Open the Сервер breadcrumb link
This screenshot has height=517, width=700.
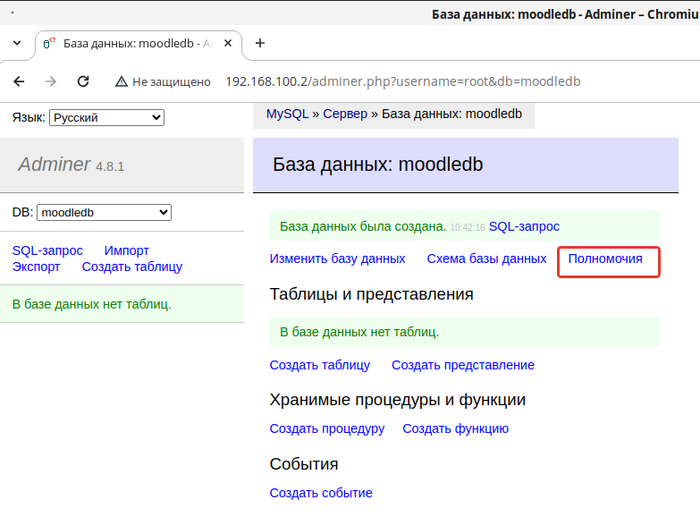pyautogui.click(x=345, y=114)
